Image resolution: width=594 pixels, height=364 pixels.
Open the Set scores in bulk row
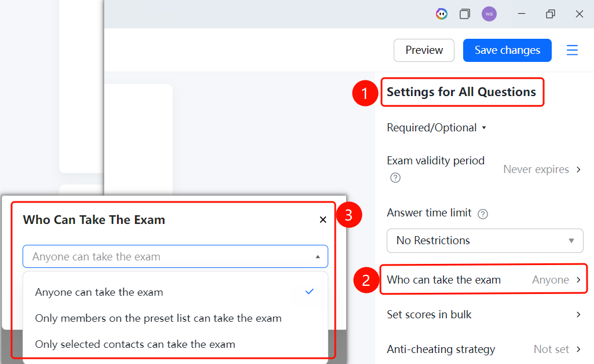(484, 314)
